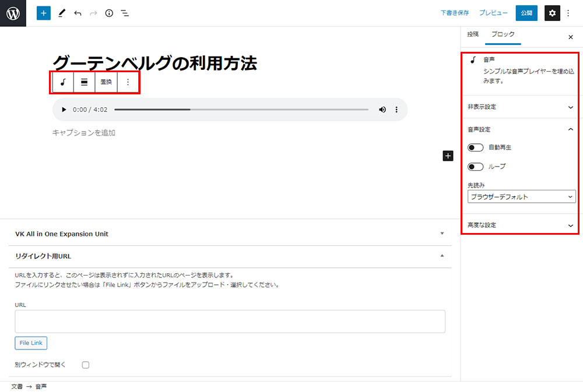Select the pencil edit tool

62,13
